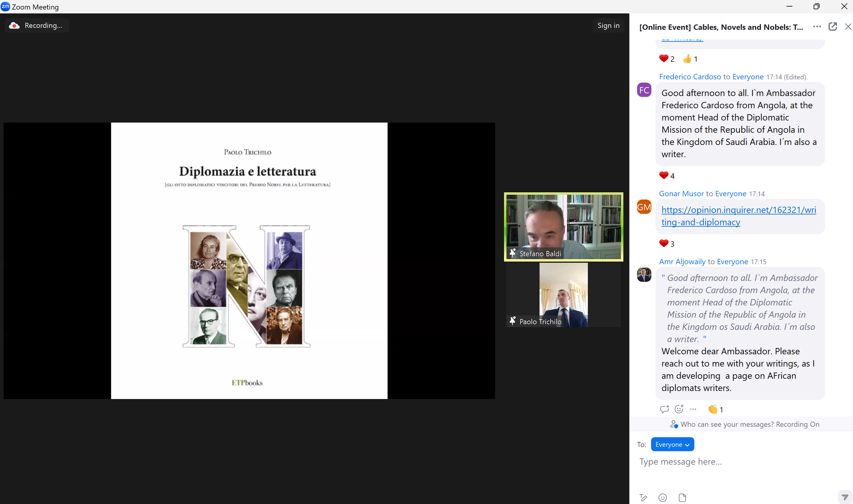Viewport: 853px width, 504px height.
Task: Add emoji reaction to Amr's message
Action: point(679,409)
